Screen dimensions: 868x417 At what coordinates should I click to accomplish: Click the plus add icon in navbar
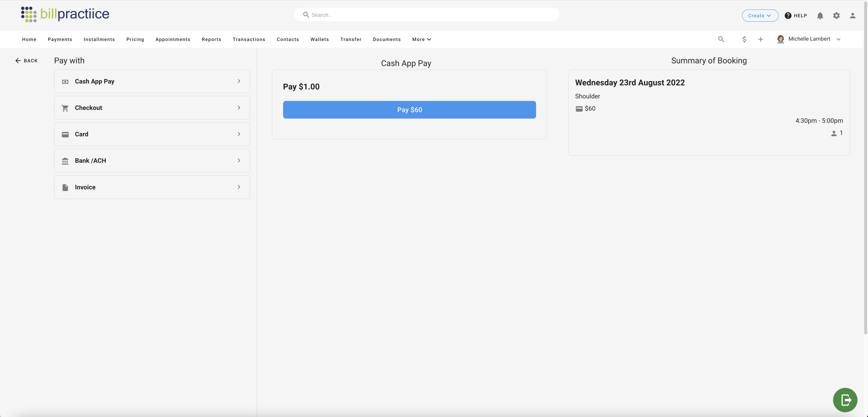coord(761,39)
